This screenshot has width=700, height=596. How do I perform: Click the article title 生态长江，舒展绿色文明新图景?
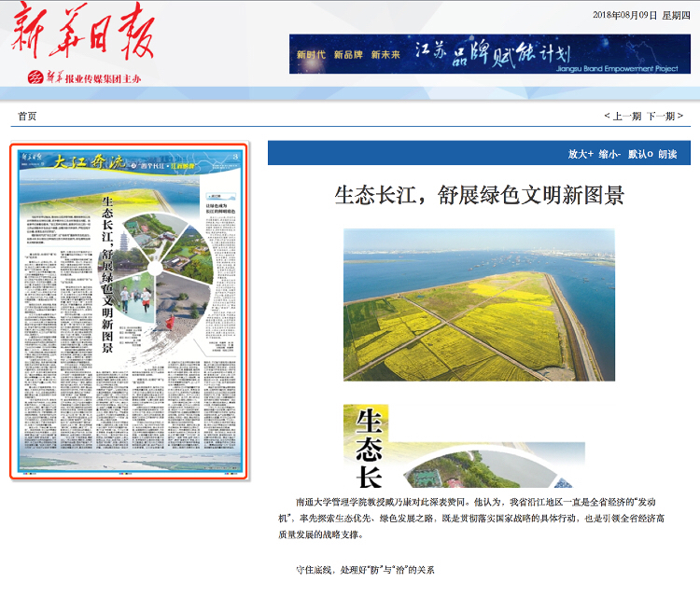pos(479,195)
